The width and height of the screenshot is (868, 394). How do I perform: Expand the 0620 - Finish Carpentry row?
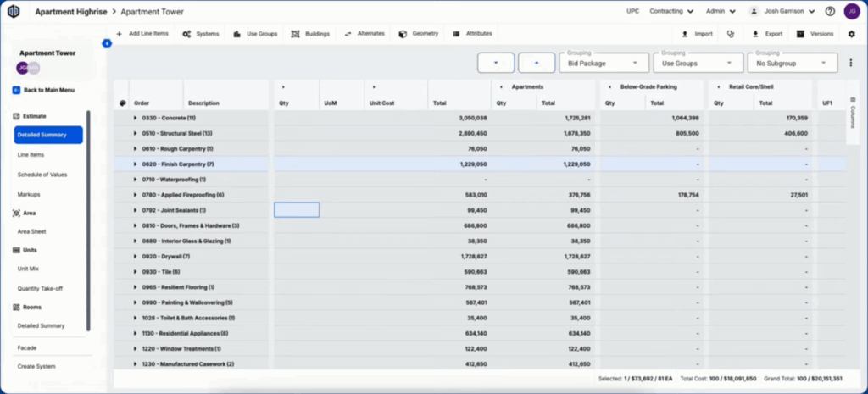pyautogui.click(x=135, y=164)
